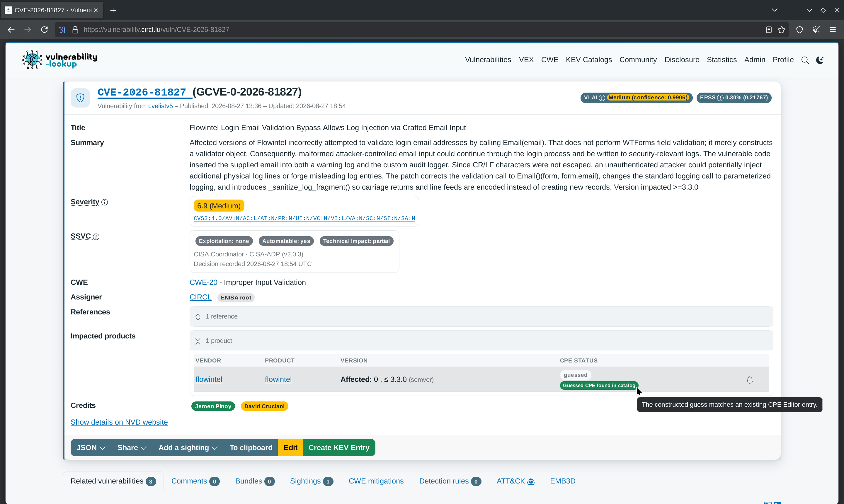Open the list all tabs chevron
The height and width of the screenshot is (504, 844).
point(774,10)
